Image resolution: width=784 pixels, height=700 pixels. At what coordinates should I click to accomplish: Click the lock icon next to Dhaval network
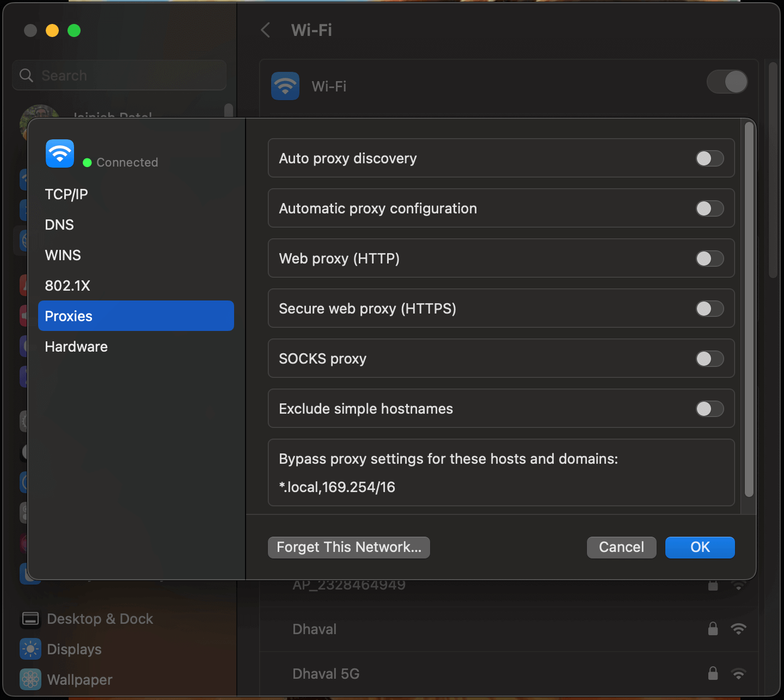pyautogui.click(x=713, y=629)
